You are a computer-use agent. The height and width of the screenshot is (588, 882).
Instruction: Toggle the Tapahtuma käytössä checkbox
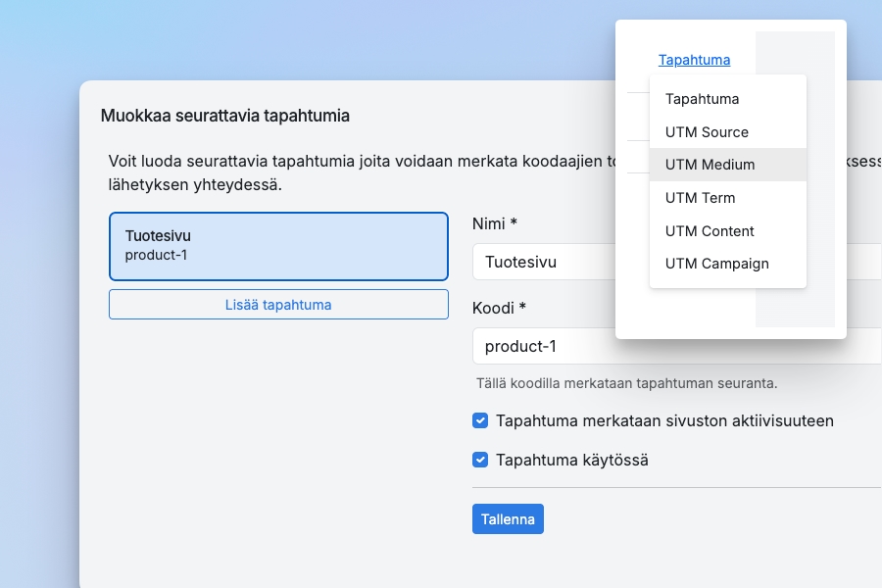click(480, 460)
